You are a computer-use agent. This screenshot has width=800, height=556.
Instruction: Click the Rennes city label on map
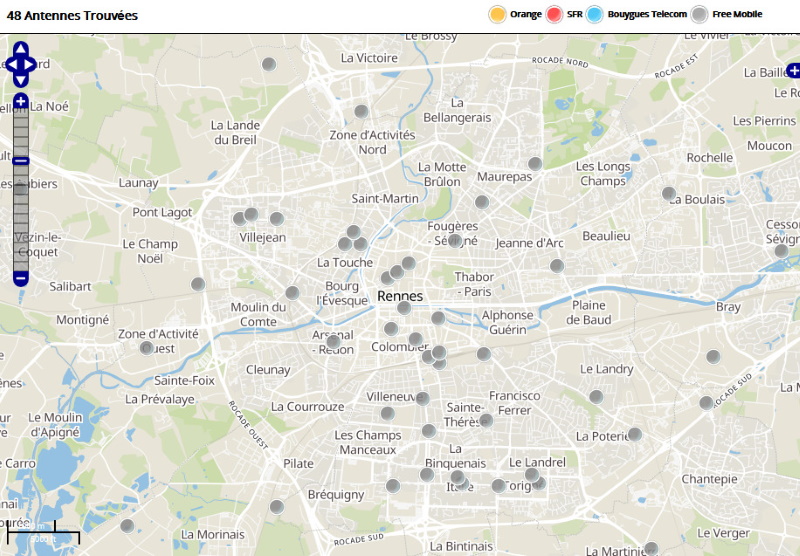400,296
